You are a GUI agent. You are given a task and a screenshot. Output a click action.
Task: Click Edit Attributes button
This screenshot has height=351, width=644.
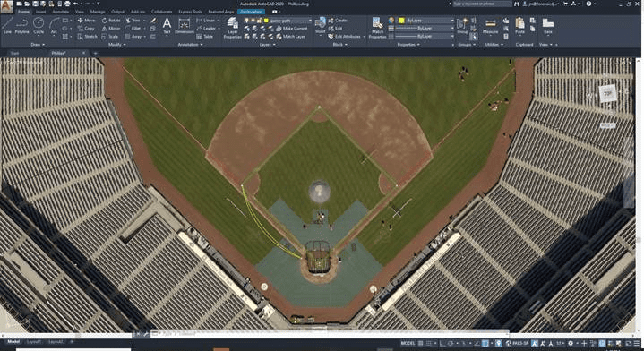(x=345, y=37)
